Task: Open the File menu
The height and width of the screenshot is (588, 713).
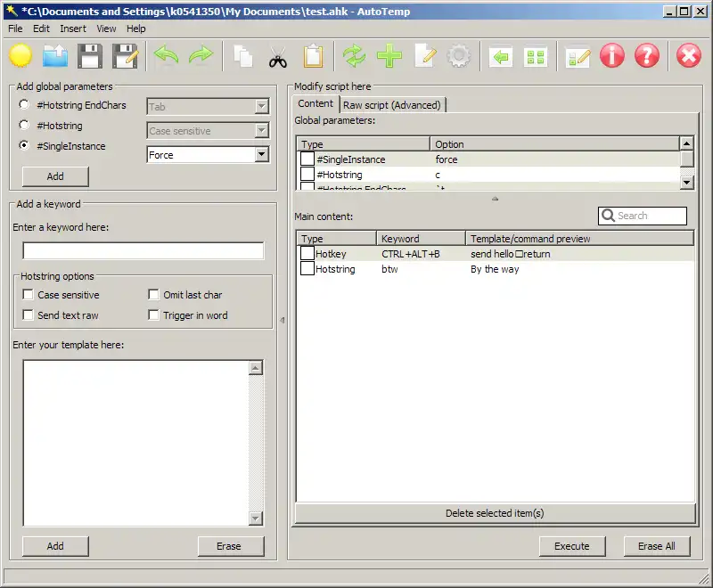Action: tap(15, 29)
